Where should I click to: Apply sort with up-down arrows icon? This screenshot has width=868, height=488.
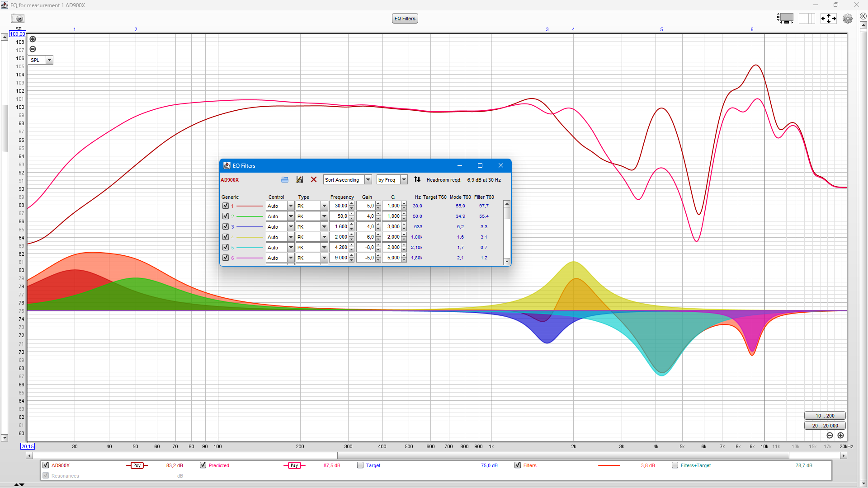(x=417, y=179)
